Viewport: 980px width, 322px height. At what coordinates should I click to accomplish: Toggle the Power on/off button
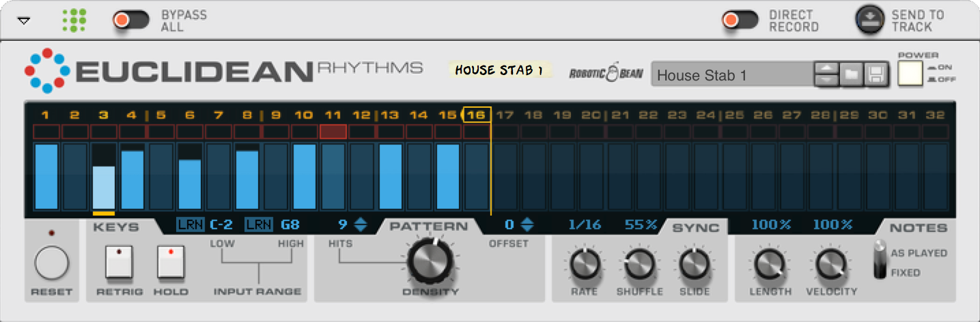tap(910, 74)
